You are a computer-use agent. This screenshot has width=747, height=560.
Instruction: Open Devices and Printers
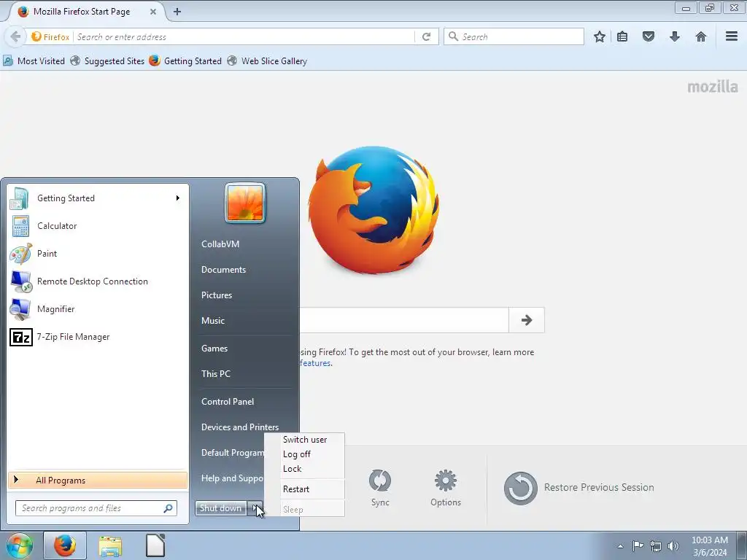[240, 427]
